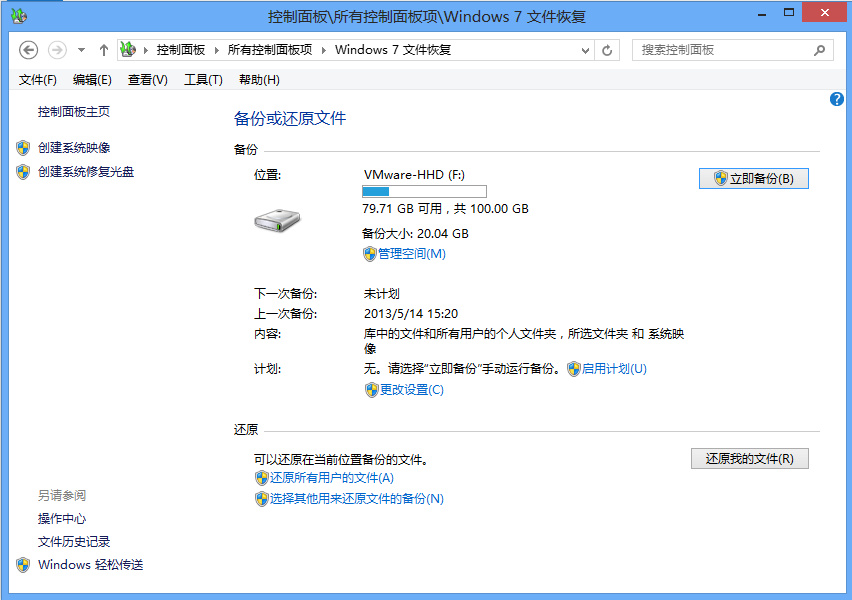Viewport: 852px width, 600px height.
Task: Click shield icon beside Windows 轻松传送
Action: click(23, 565)
